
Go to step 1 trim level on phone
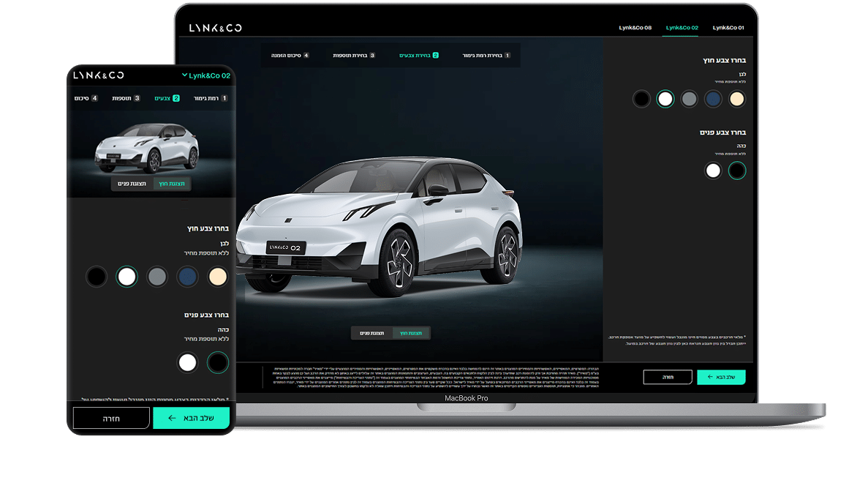tap(211, 98)
